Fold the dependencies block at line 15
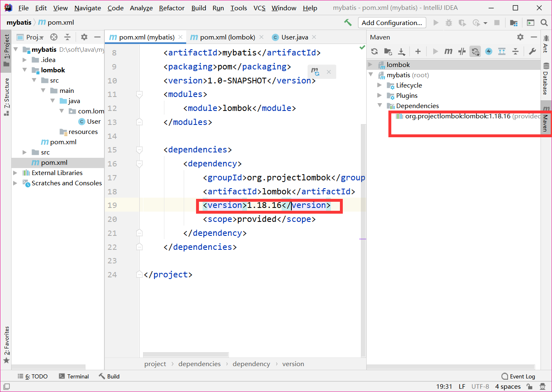This screenshot has width=552, height=392. pyautogui.click(x=139, y=150)
